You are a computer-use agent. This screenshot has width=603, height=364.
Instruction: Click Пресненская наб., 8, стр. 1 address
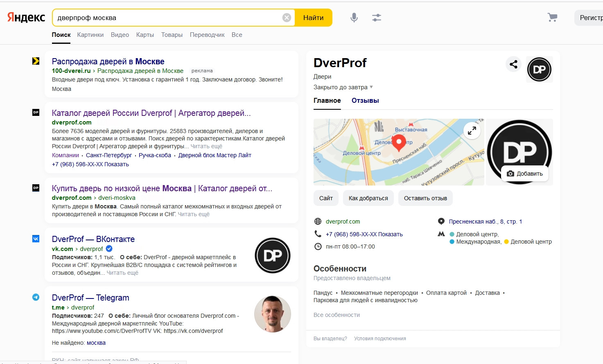(486, 222)
